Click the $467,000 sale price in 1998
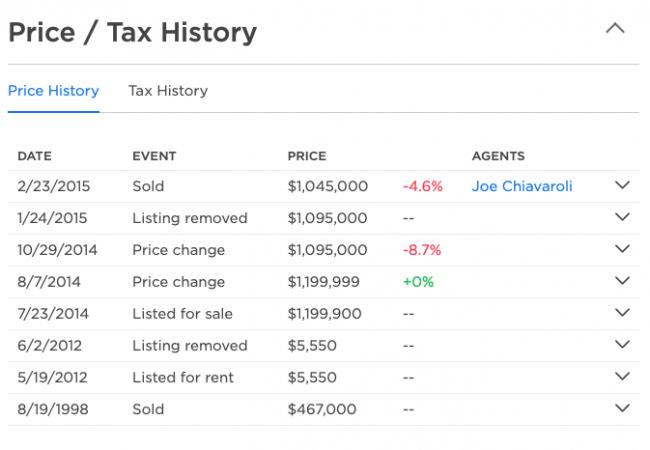Screen dimensions: 650x450 (322, 410)
